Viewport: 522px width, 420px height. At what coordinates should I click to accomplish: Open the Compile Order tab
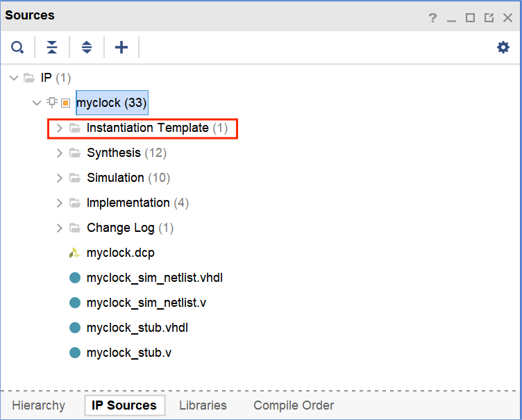point(293,405)
